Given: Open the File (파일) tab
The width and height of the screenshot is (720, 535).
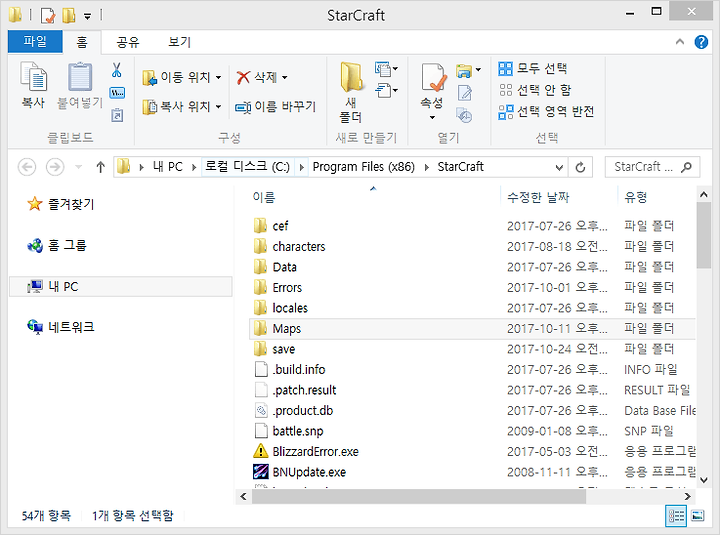Looking at the screenshot, I should (x=35, y=42).
